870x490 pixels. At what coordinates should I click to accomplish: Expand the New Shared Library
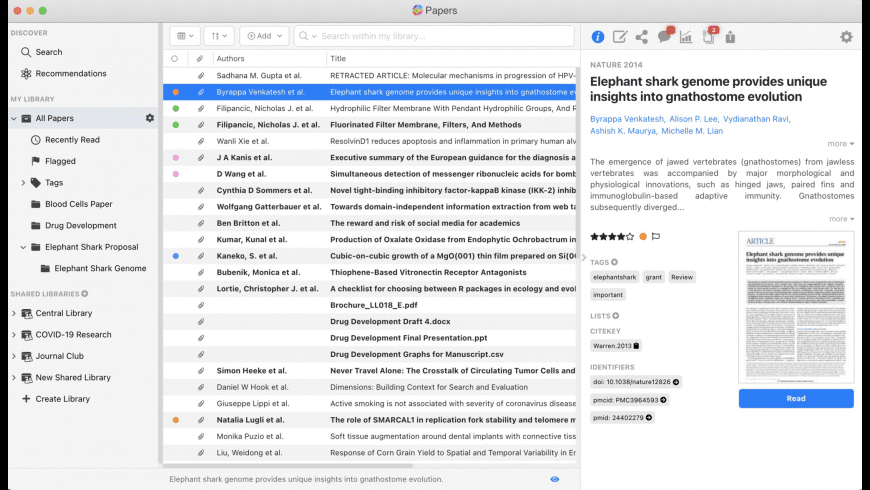[x=14, y=377]
